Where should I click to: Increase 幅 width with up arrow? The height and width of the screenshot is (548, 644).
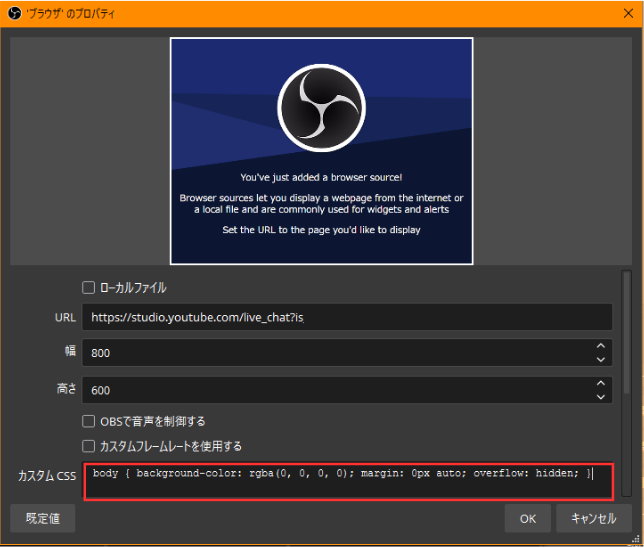click(x=600, y=346)
